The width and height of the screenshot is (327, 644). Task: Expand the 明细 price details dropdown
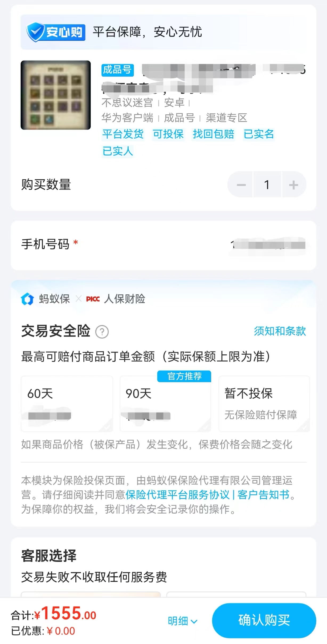(183, 621)
